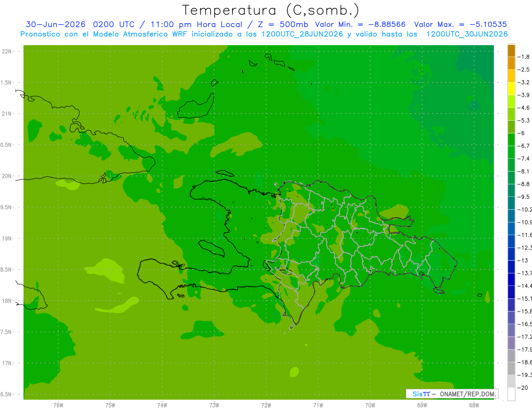
Task: Click the "-6.7" colorbar label
Action: tap(524, 146)
